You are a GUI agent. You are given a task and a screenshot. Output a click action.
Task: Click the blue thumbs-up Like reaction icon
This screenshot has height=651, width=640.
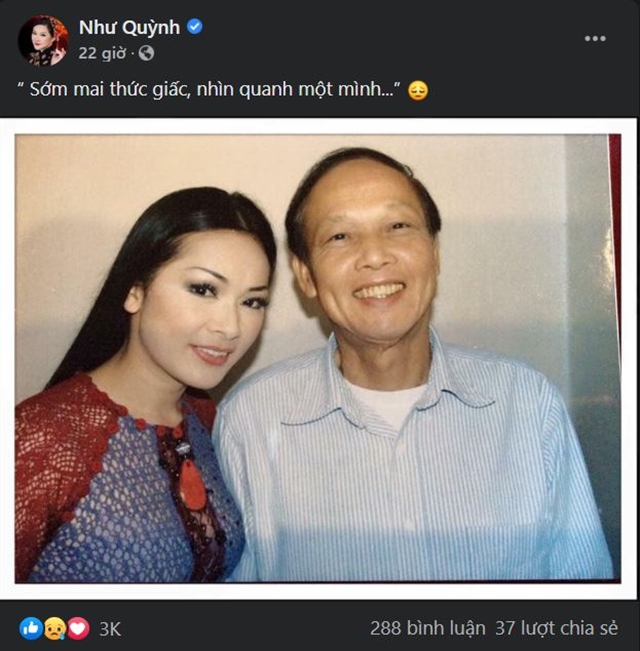(30, 628)
